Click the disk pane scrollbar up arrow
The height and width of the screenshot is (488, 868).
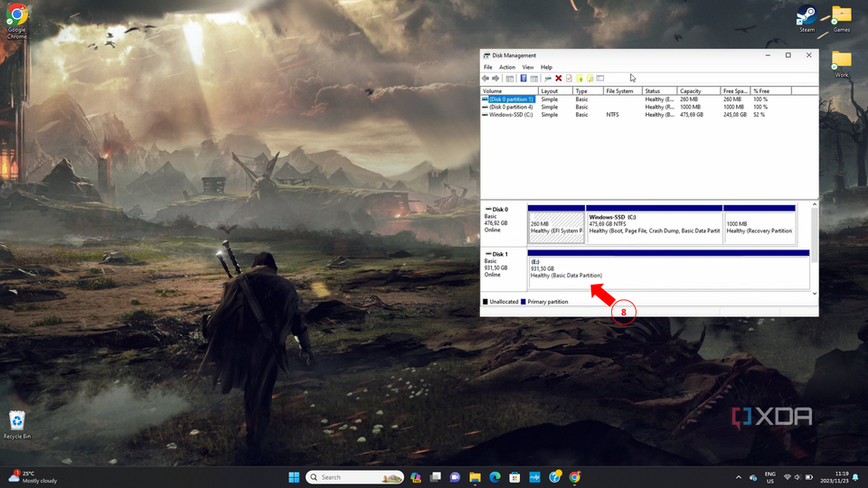815,205
